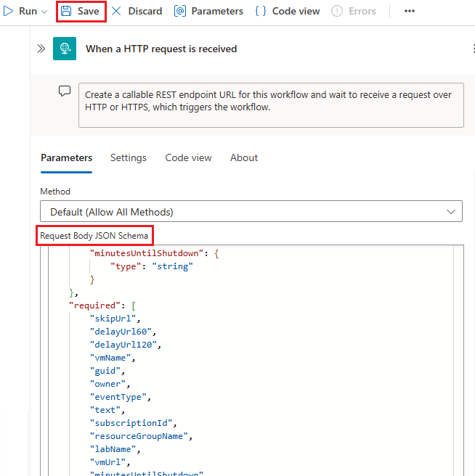475x476 pixels.
Task: Switch to the Parameters tab
Action: 66,158
